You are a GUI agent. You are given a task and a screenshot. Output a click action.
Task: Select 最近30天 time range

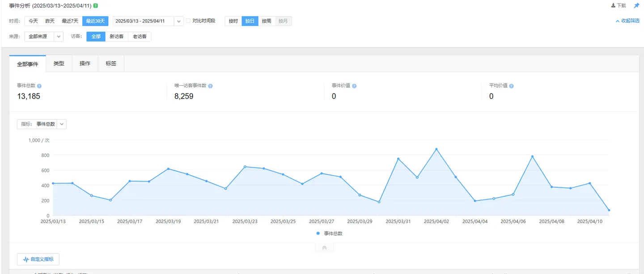[95, 21]
